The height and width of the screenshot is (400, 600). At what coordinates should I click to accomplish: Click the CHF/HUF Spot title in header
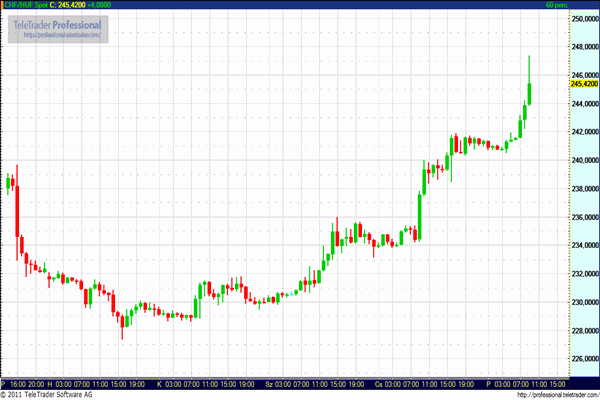click(x=26, y=5)
